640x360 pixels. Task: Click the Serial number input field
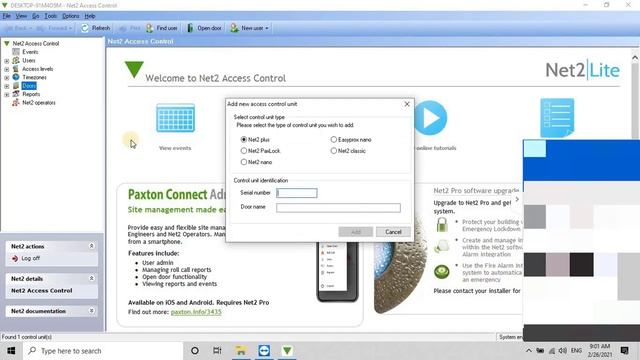(x=297, y=193)
